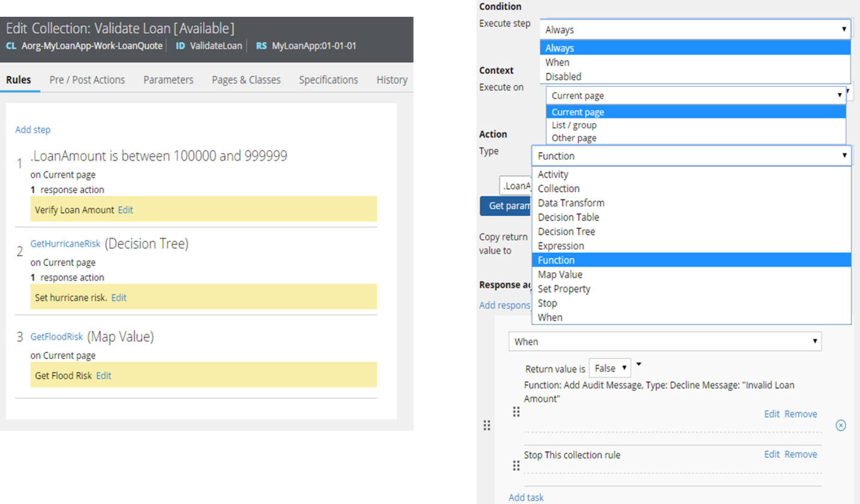Click the circled X remove response icon

[x=841, y=425]
